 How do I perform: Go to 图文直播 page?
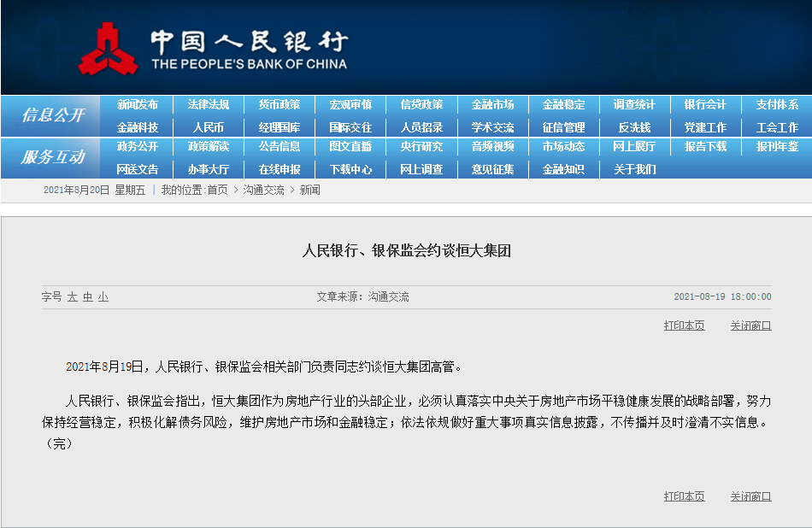pyautogui.click(x=350, y=146)
